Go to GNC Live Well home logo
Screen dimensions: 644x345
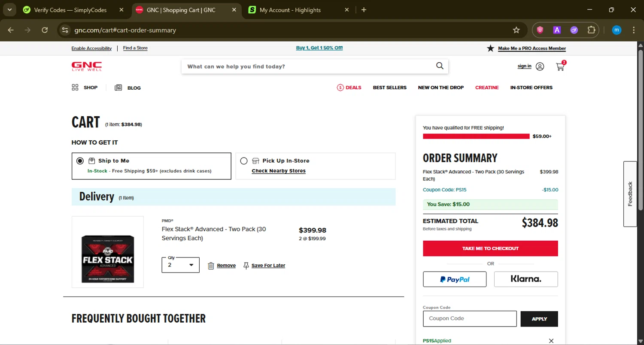pos(87,67)
